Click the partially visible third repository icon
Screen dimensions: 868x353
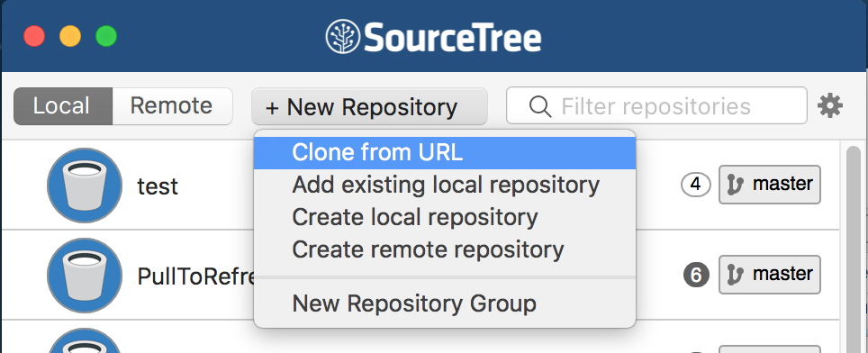[85, 340]
